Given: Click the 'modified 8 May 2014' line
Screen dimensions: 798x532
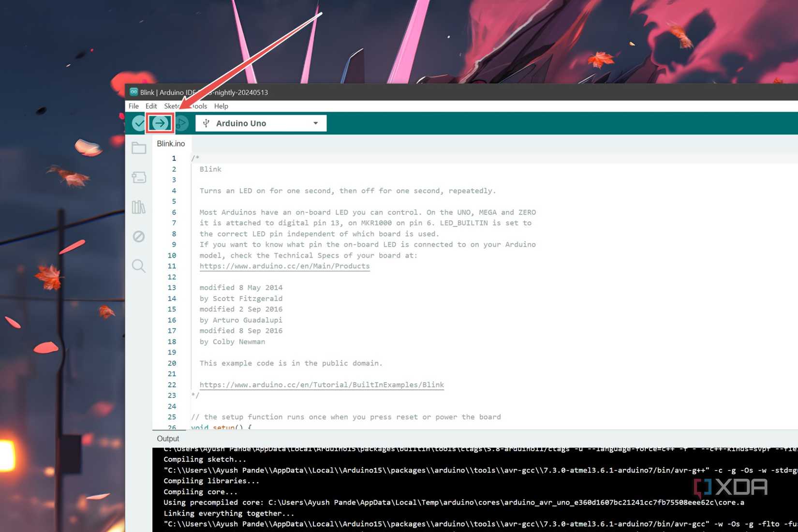Looking at the screenshot, I should (x=241, y=288).
